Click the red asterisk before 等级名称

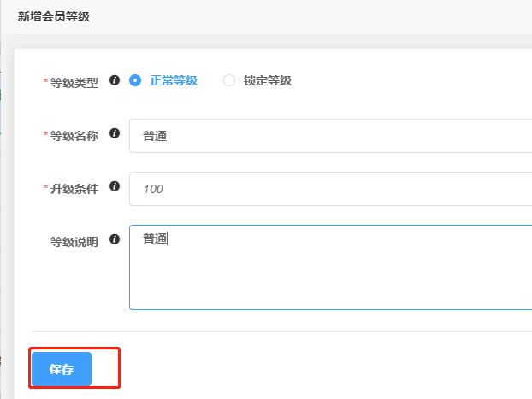45,134
